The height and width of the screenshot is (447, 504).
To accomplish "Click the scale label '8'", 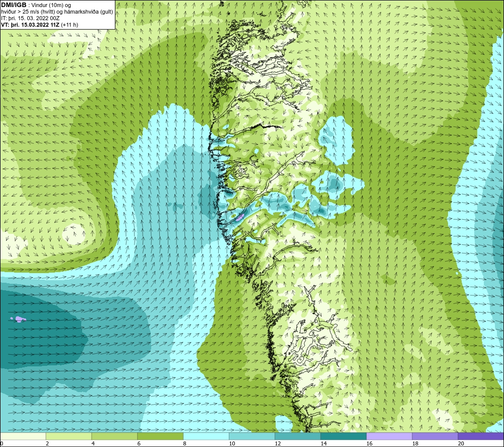I will click(184, 444).
